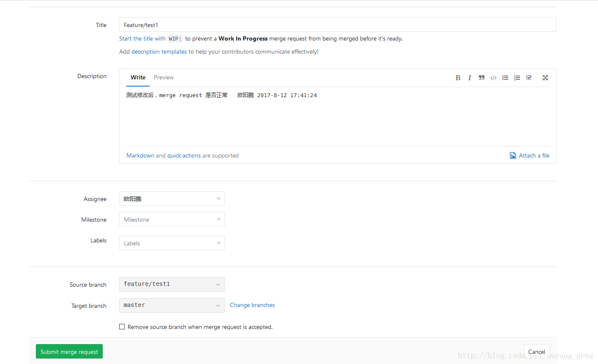Expand description editor to full screen
Viewport: 598px width, 364px height.
[x=545, y=78]
